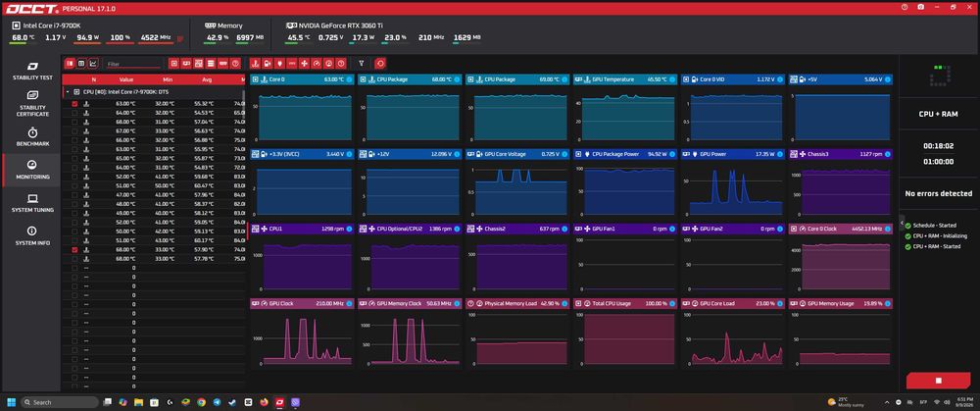Screen dimensions: 980x411
Task: Open Telegram from the taskbar
Action: [217, 402]
